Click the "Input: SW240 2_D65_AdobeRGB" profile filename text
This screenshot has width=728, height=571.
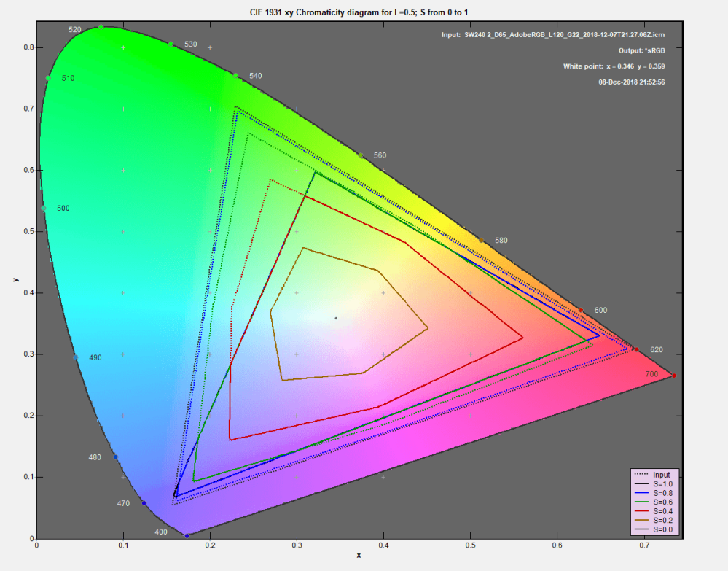(x=553, y=35)
